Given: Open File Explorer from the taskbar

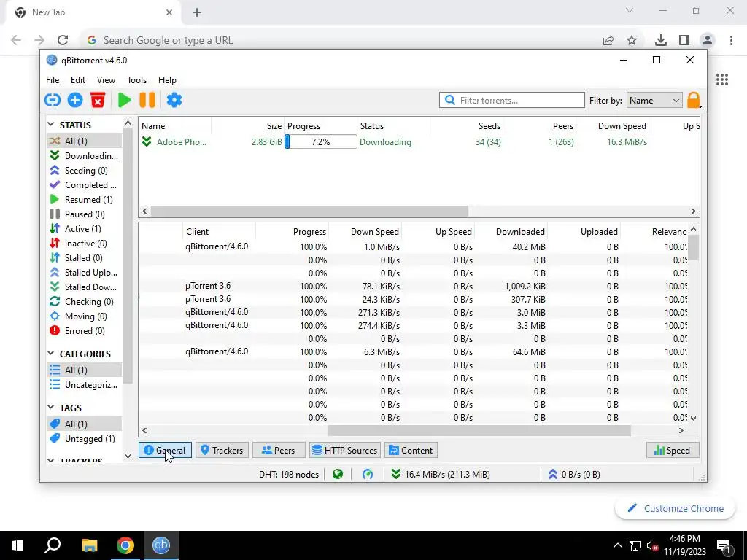Looking at the screenshot, I should click(x=89, y=545).
